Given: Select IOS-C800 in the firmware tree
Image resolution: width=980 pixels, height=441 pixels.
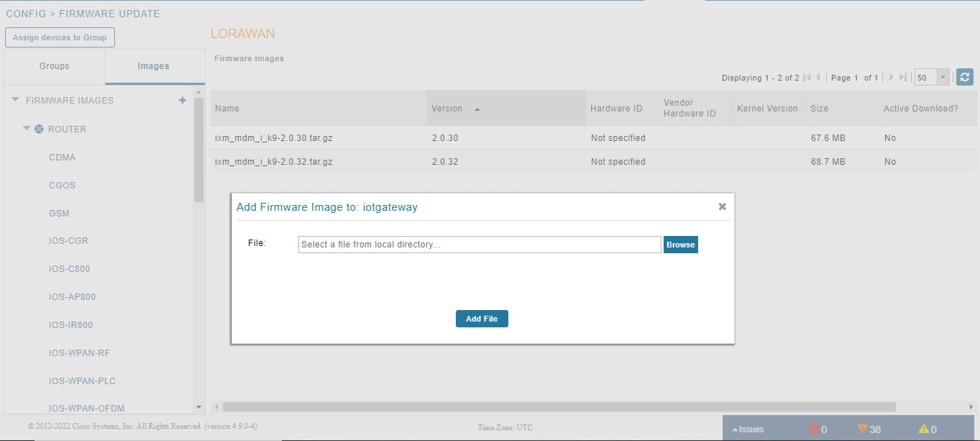Looking at the screenshot, I should click(x=70, y=269).
